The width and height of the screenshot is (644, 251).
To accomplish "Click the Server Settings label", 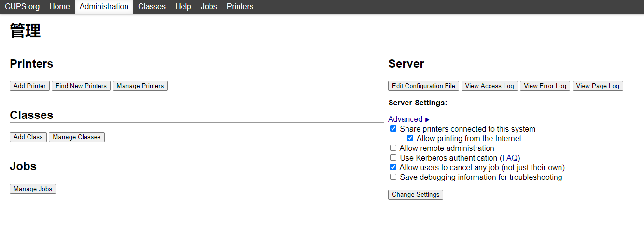I will coord(418,103).
